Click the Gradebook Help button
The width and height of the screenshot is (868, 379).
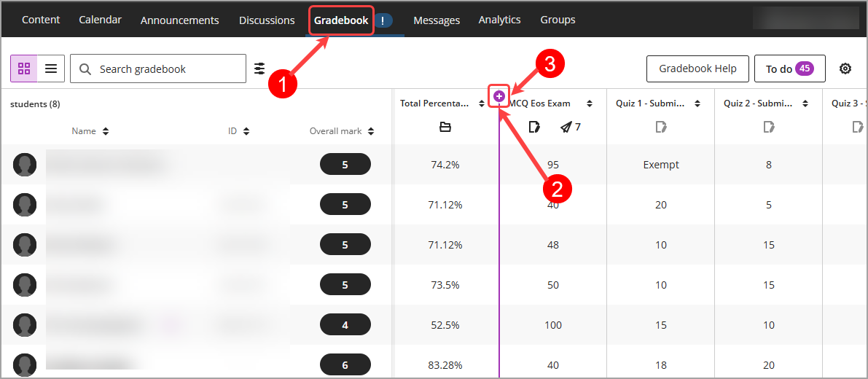(697, 69)
